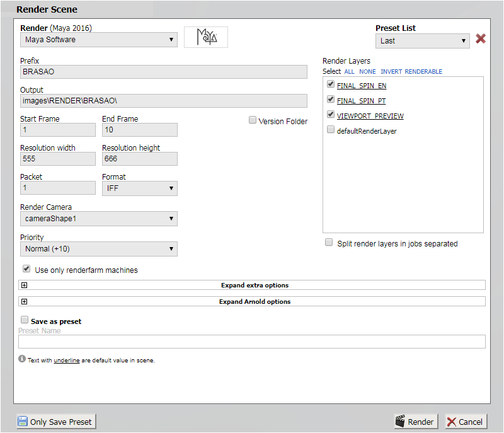Uncheck the FINAL_SPIN_EN render layer
504x433 pixels.
(331, 84)
